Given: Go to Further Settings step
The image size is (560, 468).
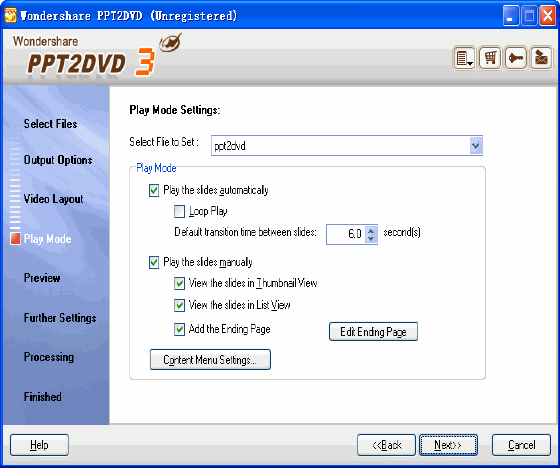Looking at the screenshot, I should point(60,318).
